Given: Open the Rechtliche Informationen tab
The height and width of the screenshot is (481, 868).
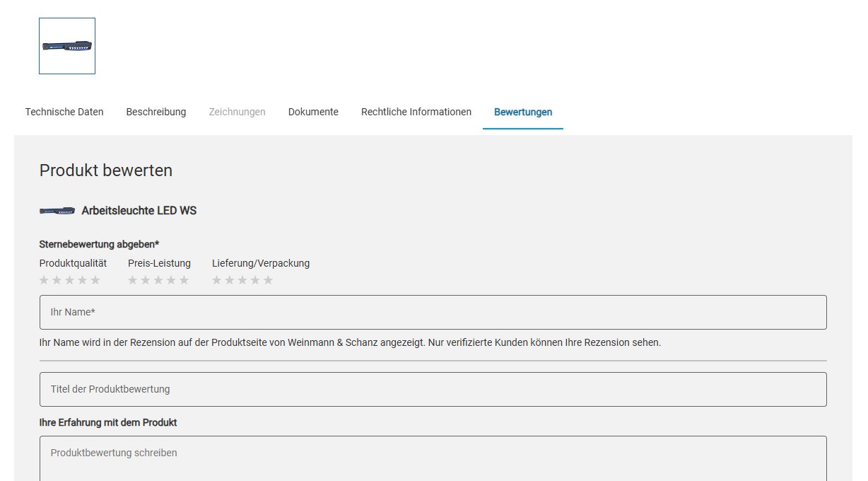Looking at the screenshot, I should coord(416,112).
